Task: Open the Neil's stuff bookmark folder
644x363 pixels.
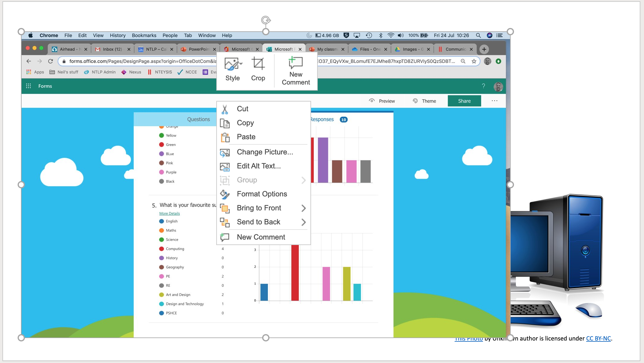Action: 64,72
